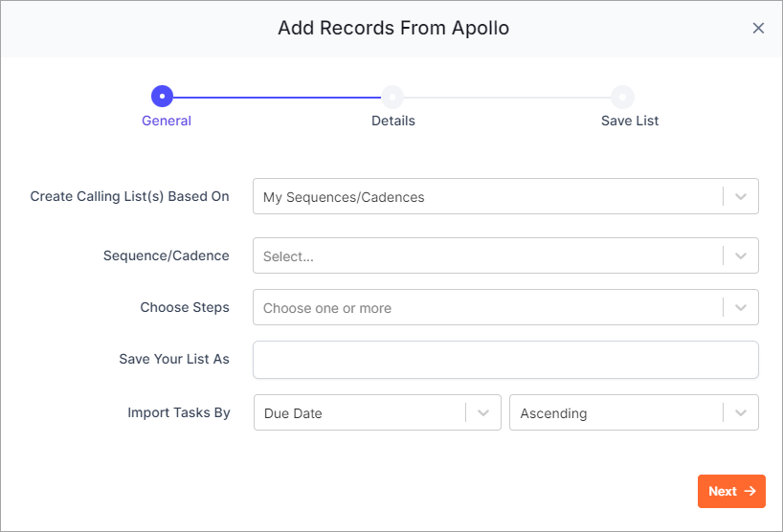Open the Sequence/Cadence Select... dropdown

point(505,255)
